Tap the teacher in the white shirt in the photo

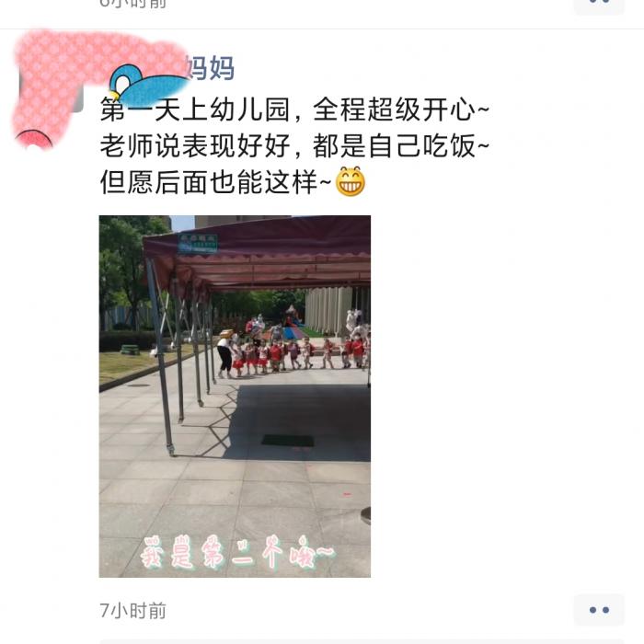(x=225, y=354)
